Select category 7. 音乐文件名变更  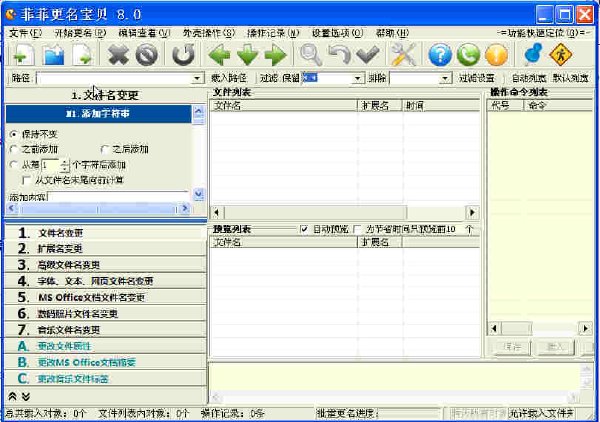(105, 330)
